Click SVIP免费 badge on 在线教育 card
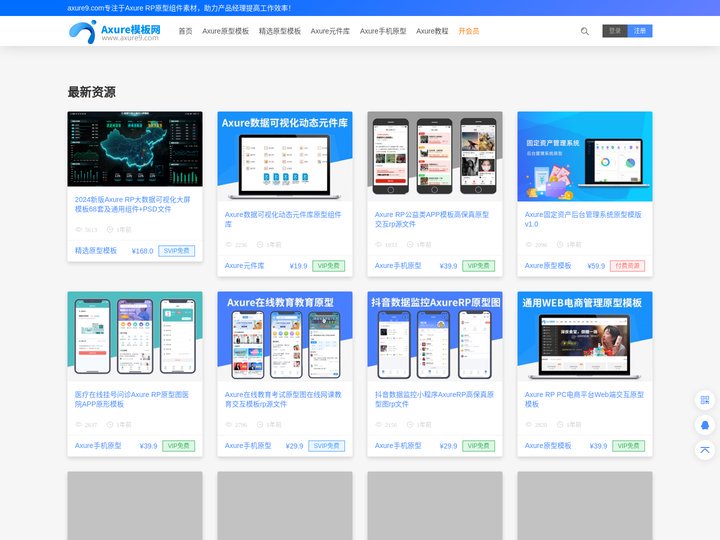Image resolution: width=720 pixels, height=540 pixels. click(326, 445)
